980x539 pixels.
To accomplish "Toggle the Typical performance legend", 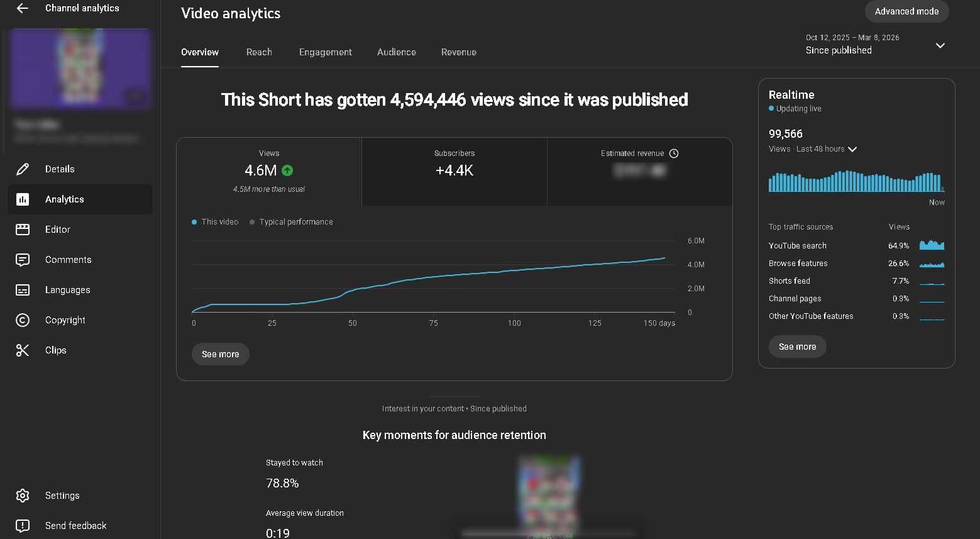I will 291,221.
